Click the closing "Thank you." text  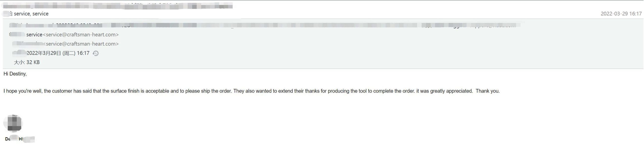[488, 91]
